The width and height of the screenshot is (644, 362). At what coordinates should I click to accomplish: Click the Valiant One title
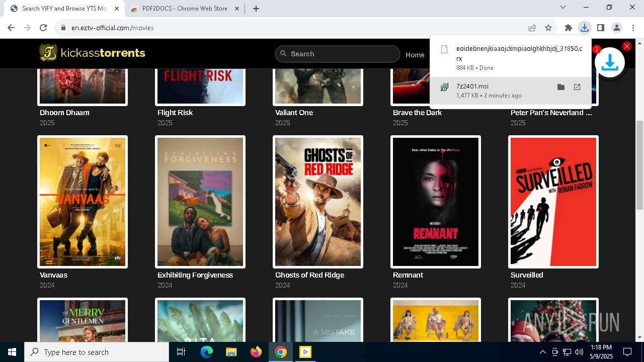coord(294,113)
